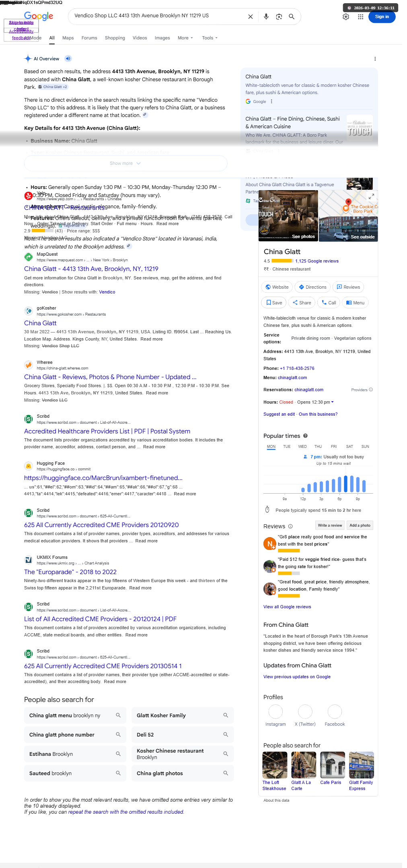Screen dimensions: 407x868
Task: Open goKosher China Glatt result
Action: coord(40,323)
